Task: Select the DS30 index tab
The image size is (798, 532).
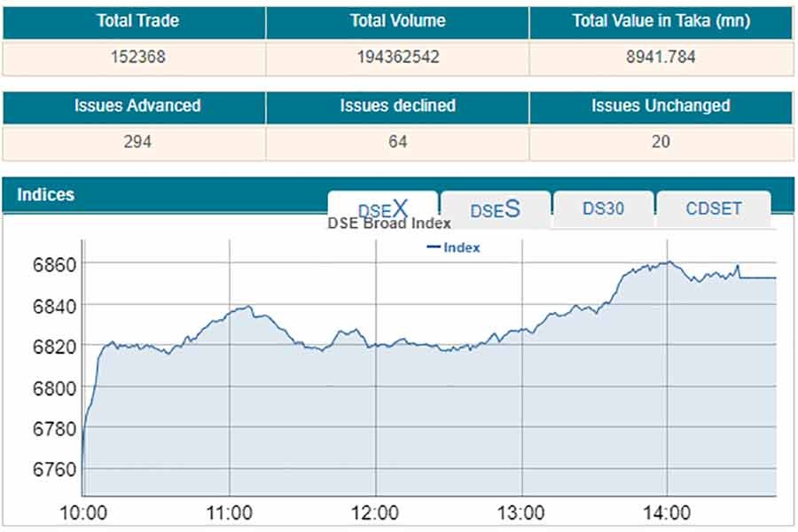Action: point(603,208)
